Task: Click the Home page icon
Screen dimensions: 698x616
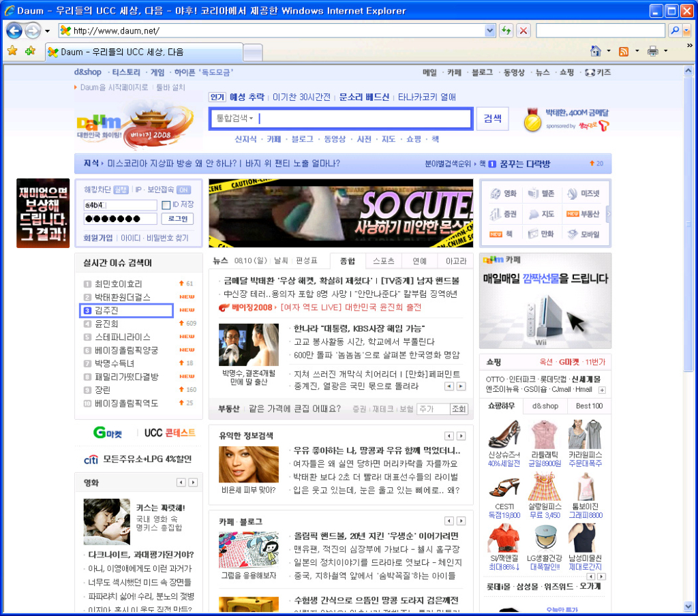Action: [596, 51]
